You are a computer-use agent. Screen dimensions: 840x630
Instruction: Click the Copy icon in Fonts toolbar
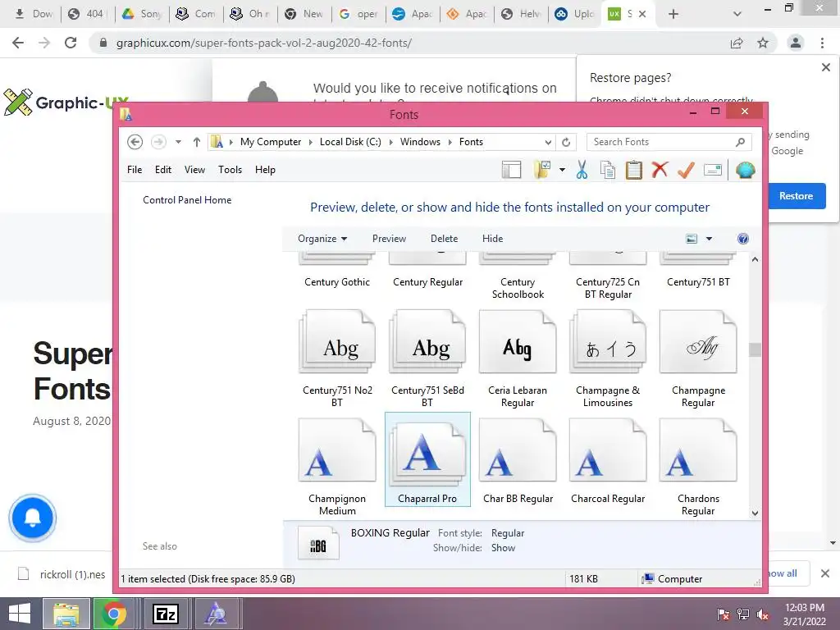608,170
